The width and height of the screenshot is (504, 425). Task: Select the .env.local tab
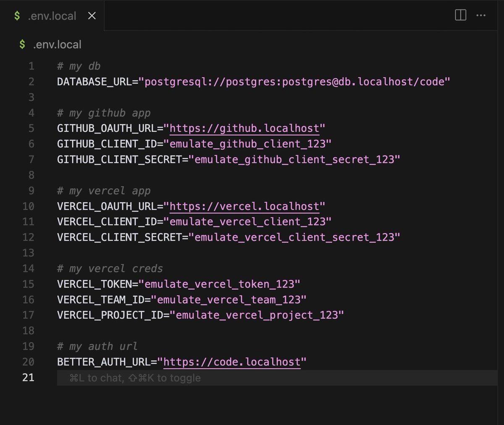[52, 16]
